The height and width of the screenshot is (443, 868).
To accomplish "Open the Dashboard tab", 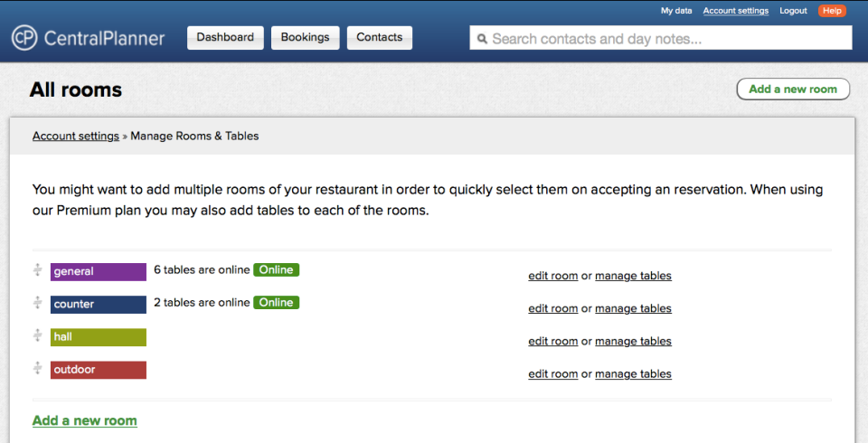I will [226, 38].
